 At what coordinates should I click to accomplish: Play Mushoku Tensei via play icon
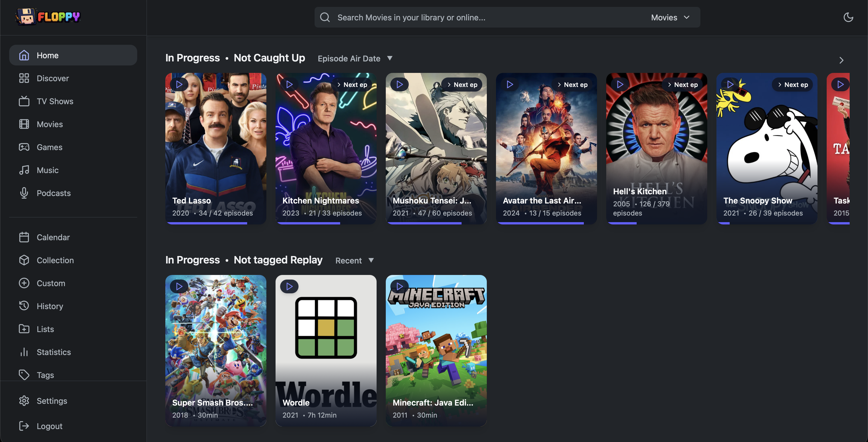400,84
